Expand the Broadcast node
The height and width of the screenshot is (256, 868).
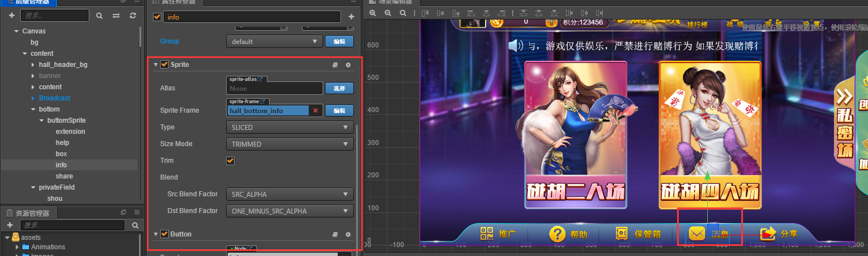33,98
